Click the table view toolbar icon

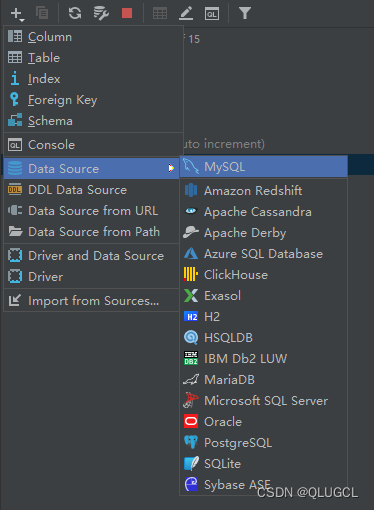160,14
